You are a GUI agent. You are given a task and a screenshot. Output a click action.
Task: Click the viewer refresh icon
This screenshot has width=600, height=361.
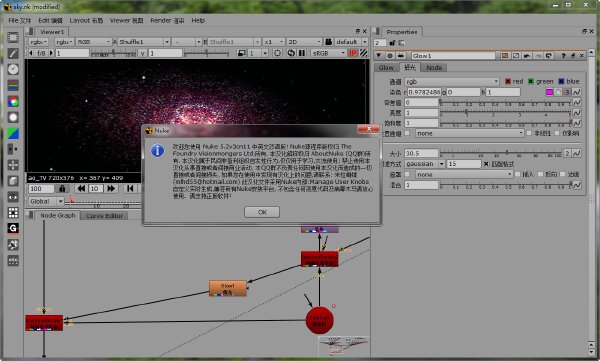click(x=291, y=53)
